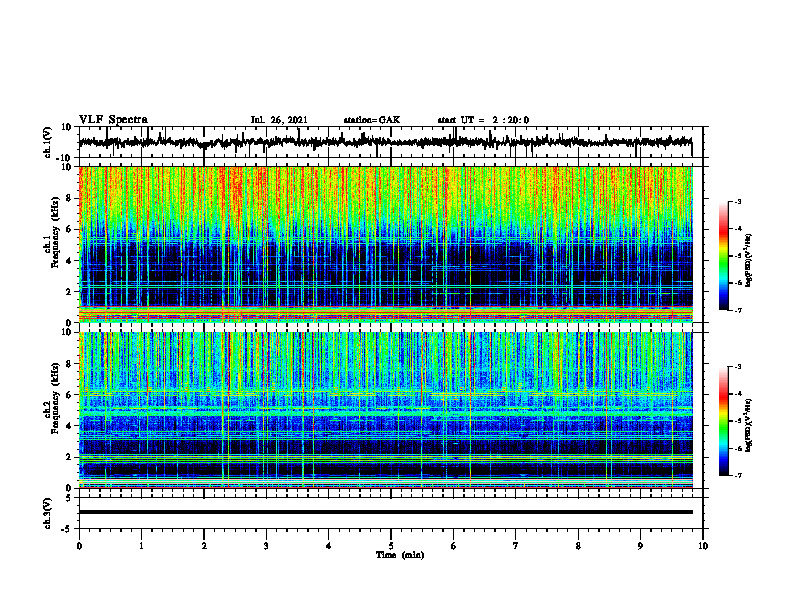
Task: Click the upper color scale bar beside ch.1
Action: 724,256
